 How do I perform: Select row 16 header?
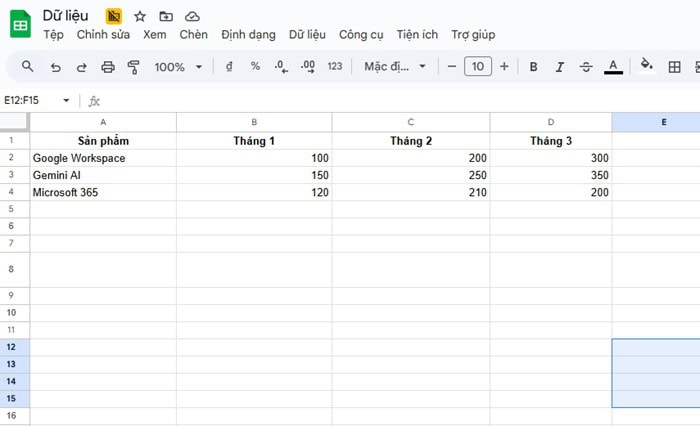[x=14, y=416]
